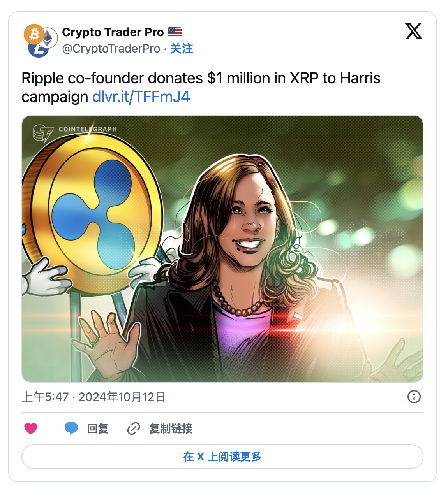Click the tweet text about Ripple co-founder
The image size is (448, 492).
201,87
